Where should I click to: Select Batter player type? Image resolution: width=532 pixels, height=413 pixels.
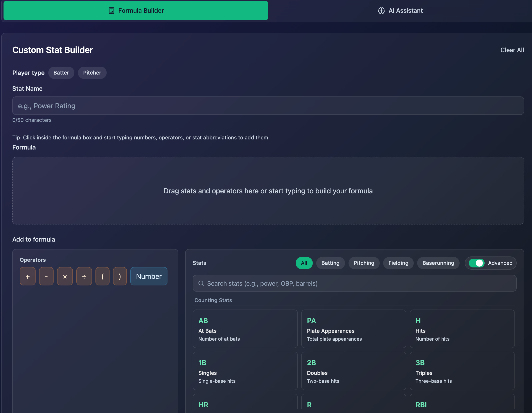coord(61,73)
